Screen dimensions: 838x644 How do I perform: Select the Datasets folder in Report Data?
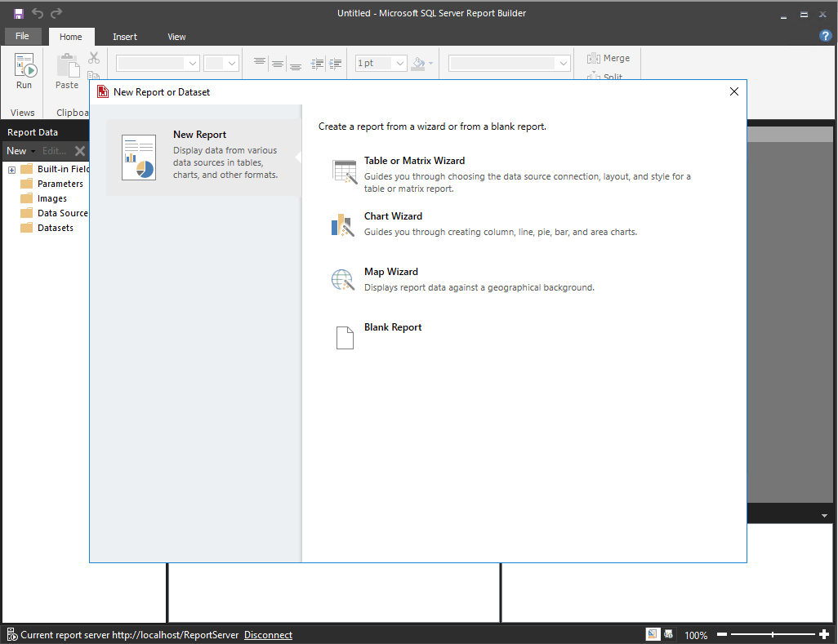coord(55,228)
